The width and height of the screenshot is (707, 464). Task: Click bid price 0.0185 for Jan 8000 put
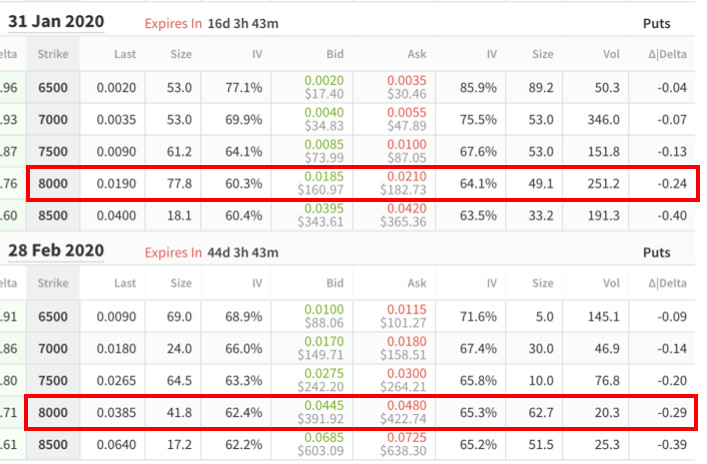324,176
